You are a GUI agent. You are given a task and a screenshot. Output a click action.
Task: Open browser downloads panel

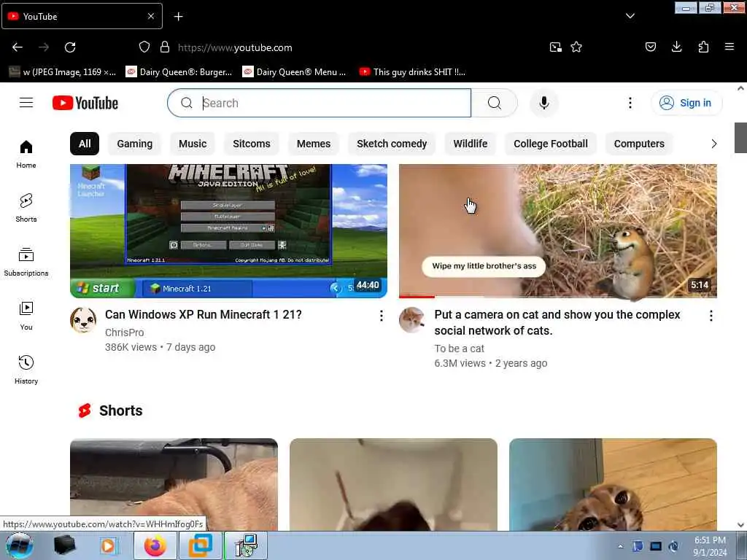pos(676,47)
